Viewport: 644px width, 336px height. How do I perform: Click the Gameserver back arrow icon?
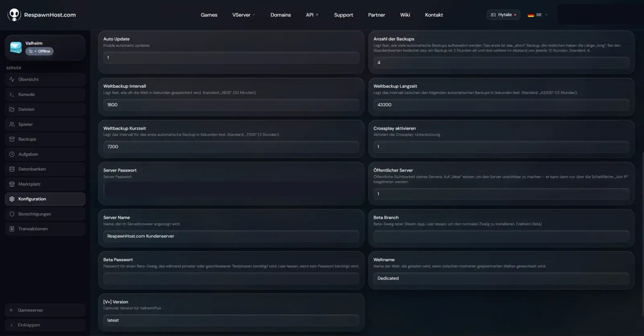coord(11,310)
